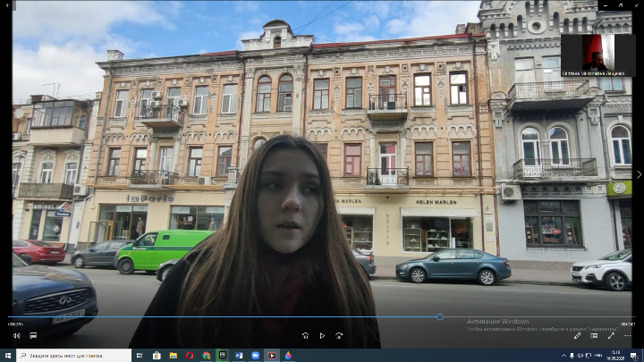
Task: Skip back 10 seconds
Action: (x=305, y=336)
